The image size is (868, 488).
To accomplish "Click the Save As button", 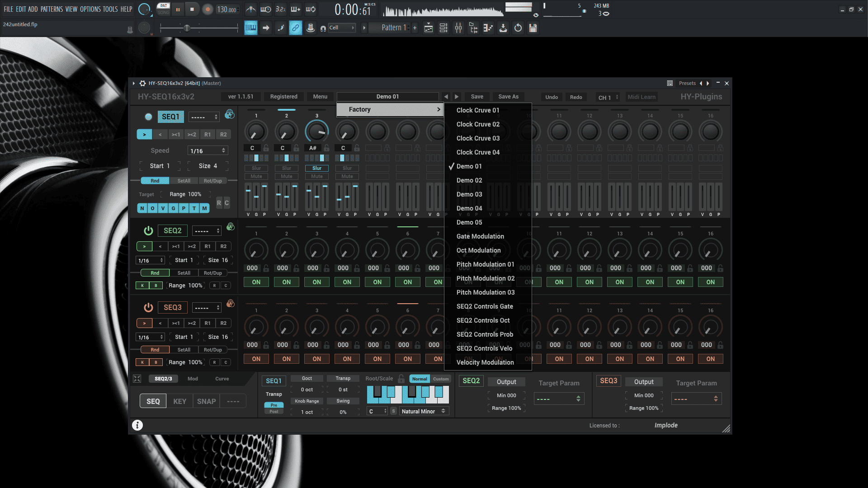I will 508,97.
